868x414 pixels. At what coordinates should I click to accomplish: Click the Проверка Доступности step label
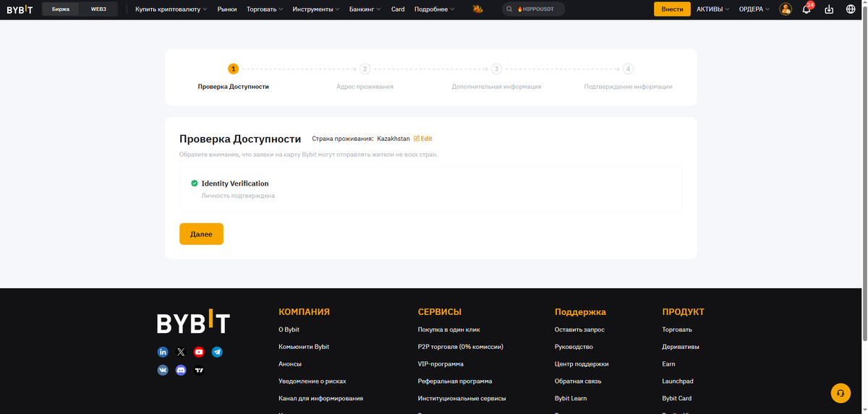click(233, 87)
